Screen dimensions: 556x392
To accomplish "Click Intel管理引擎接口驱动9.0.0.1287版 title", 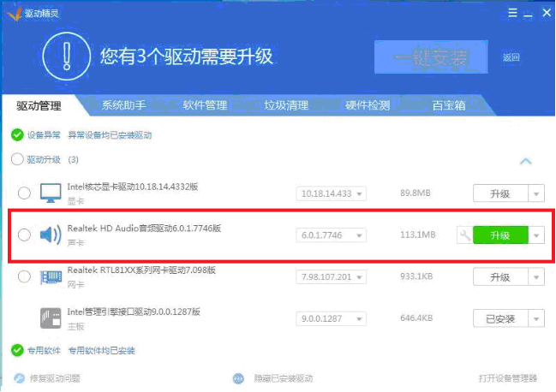I will tap(134, 312).
